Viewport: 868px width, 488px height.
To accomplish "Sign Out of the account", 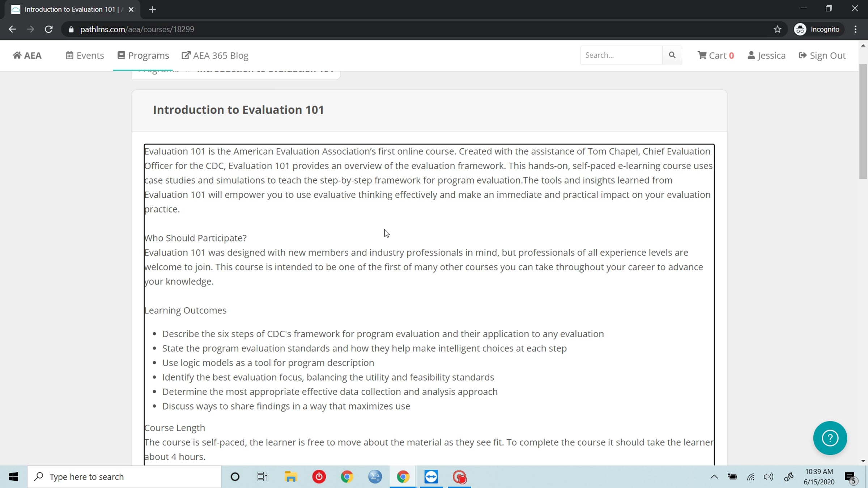I will pos(822,55).
